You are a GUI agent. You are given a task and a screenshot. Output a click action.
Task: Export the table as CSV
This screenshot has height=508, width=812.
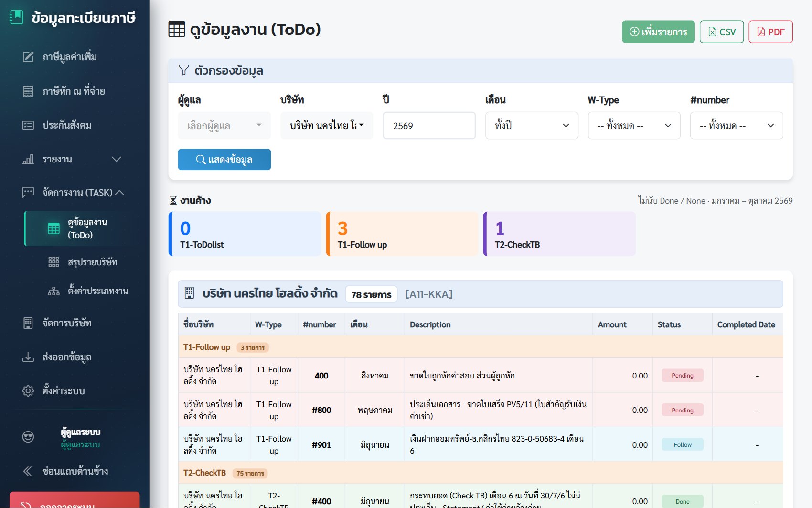(x=721, y=32)
